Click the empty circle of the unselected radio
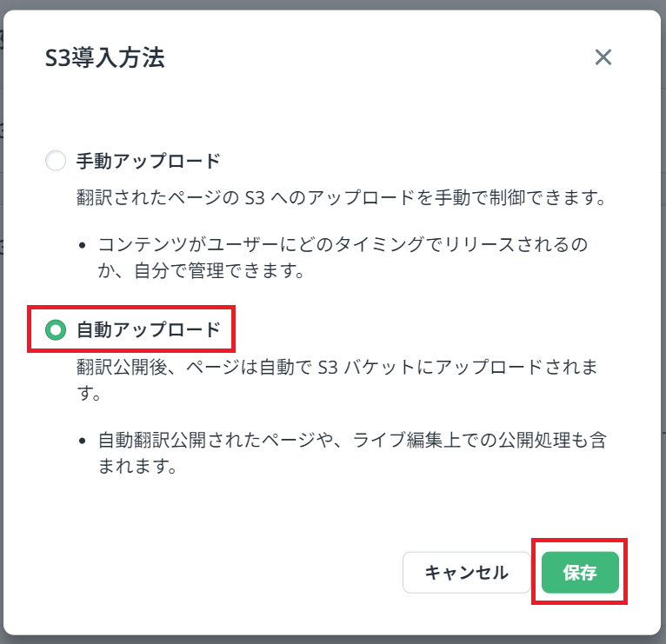 56,161
